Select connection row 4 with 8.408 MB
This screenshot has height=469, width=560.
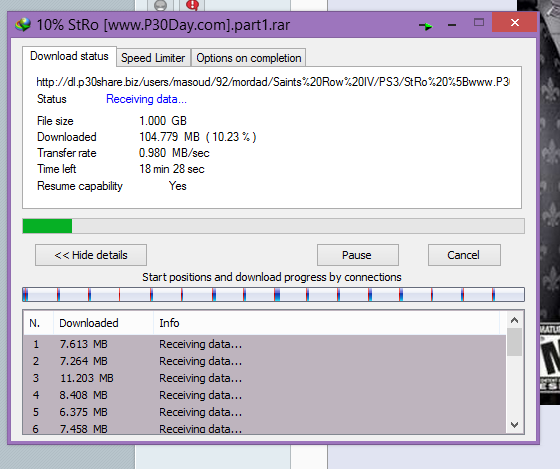pyautogui.click(x=265, y=395)
